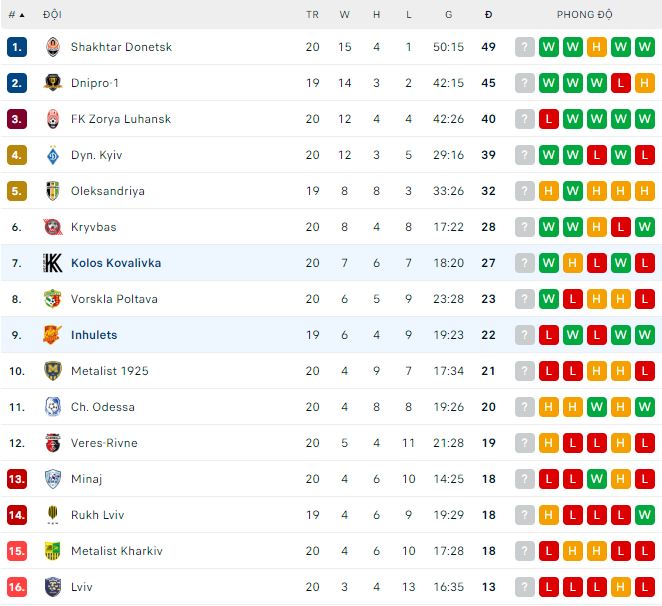This screenshot has height=606, width=662.
Task: Open the Oleksandriya team page link
Action: (107, 191)
